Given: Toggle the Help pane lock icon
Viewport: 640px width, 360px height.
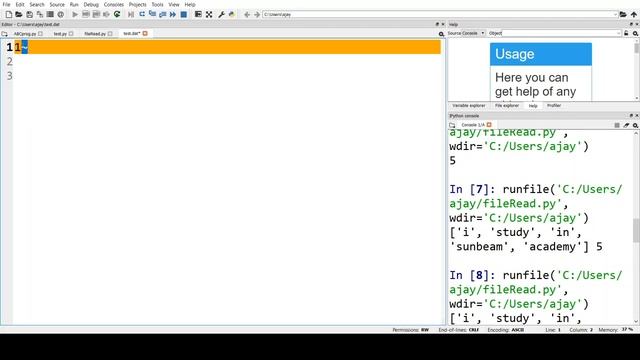Looking at the screenshot, I should (x=626, y=33).
